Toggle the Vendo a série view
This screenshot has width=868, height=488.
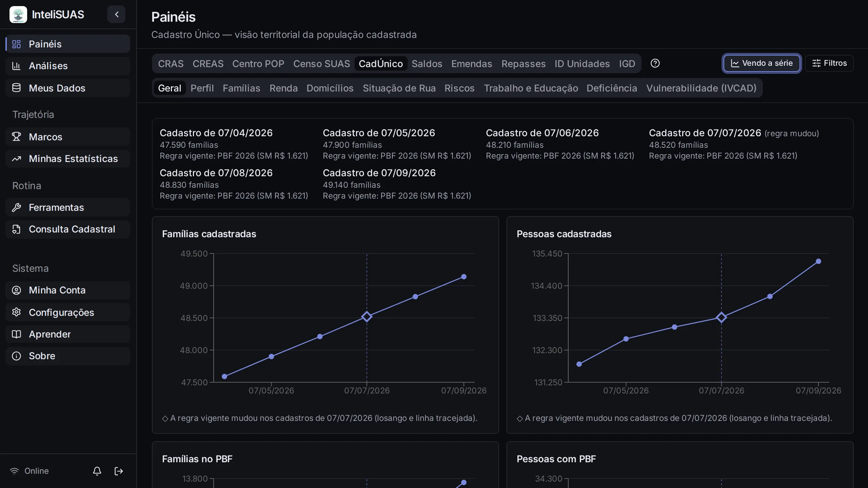[x=762, y=63]
